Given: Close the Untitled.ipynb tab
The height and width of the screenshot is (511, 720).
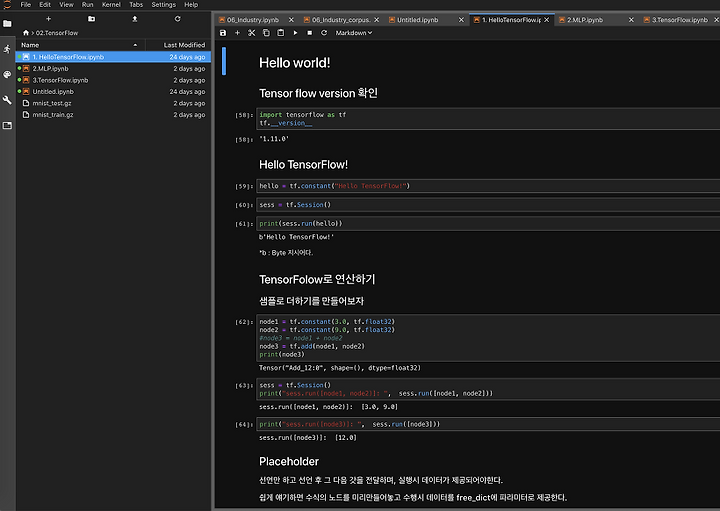Looking at the screenshot, I should pyautogui.click(x=461, y=20).
